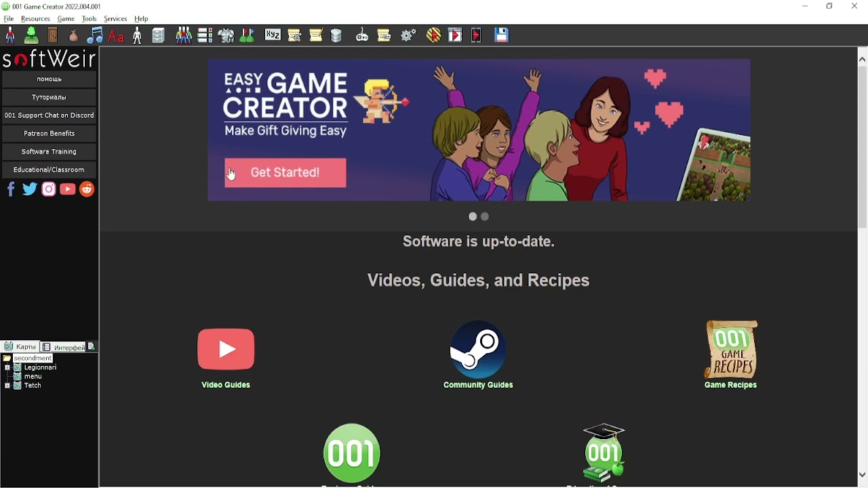Click the yellow label card toolbar icon
This screenshot has height=488, width=868.
tap(384, 35)
